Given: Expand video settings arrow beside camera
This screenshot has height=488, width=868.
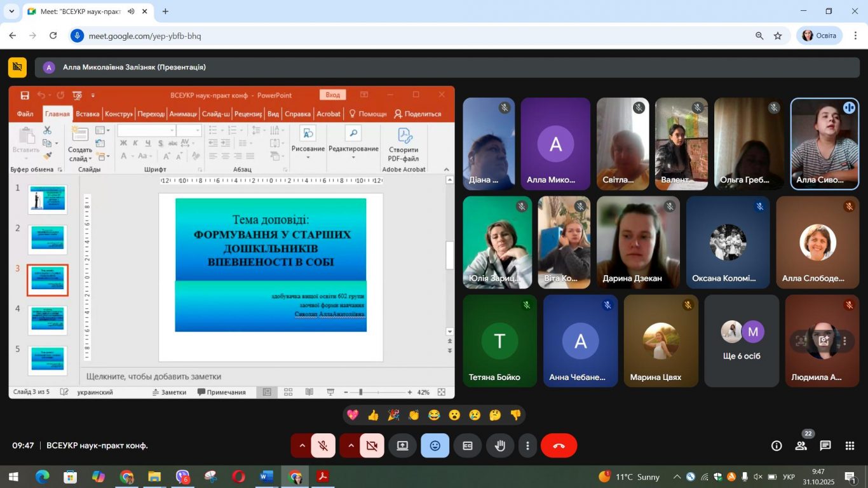Looking at the screenshot, I should (351, 445).
